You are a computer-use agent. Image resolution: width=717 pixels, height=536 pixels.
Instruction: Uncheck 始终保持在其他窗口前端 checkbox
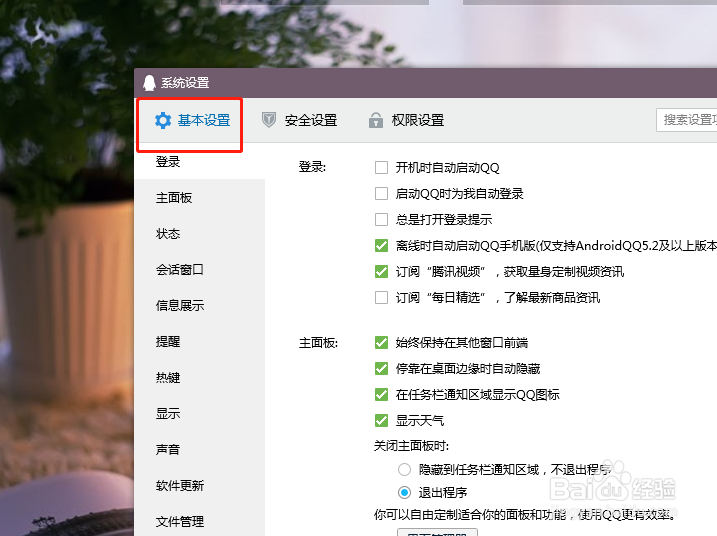(381, 343)
